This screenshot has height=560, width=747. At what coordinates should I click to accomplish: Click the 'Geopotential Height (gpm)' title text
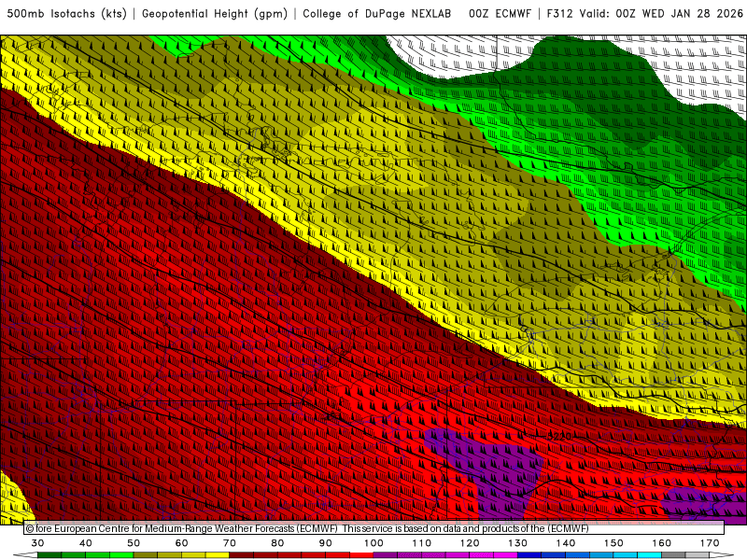[215, 14]
